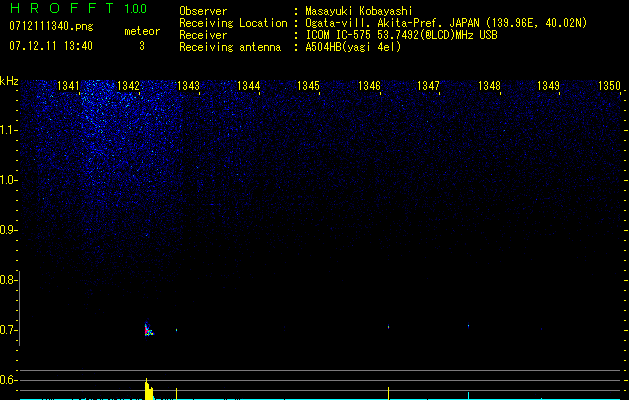
Task: Click the 1343 time marker
Action: [x=188, y=86]
